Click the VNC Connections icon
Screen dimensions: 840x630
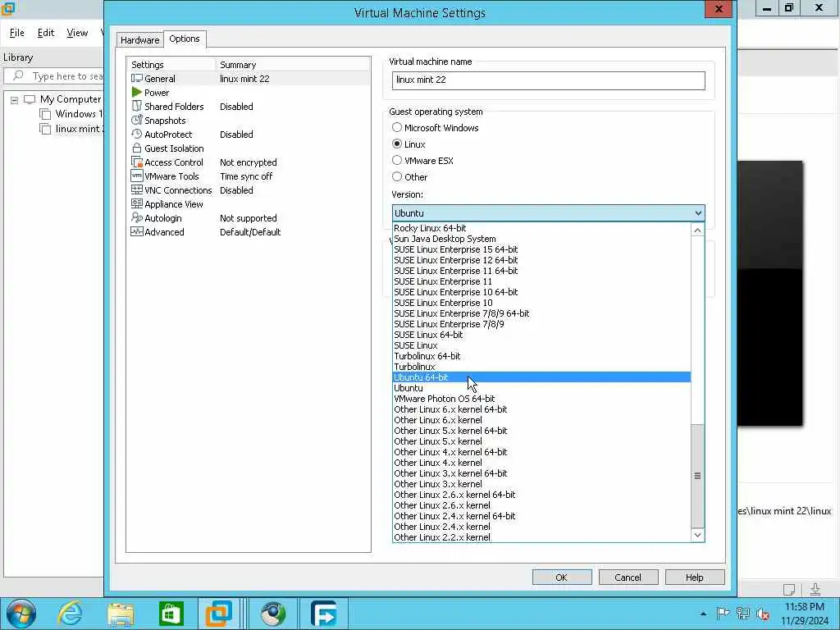coord(137,189)
